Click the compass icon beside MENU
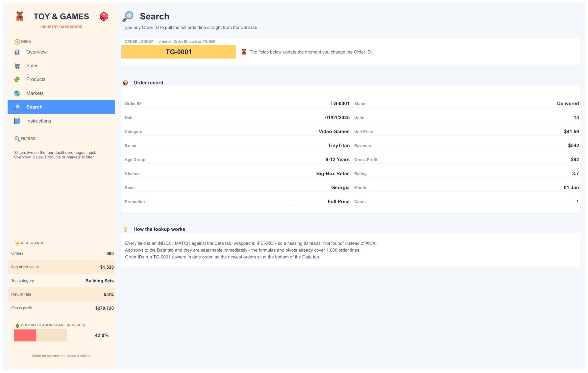 17,42
